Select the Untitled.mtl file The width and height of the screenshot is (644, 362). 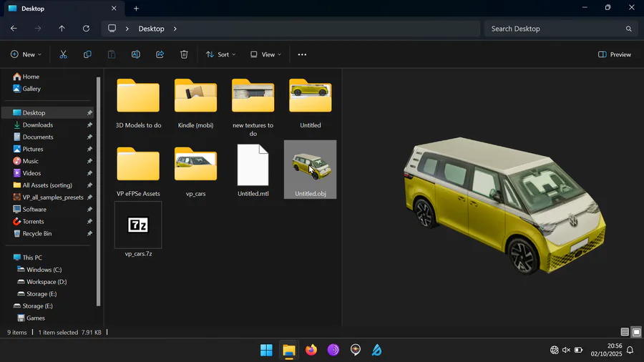coord(253,170)
